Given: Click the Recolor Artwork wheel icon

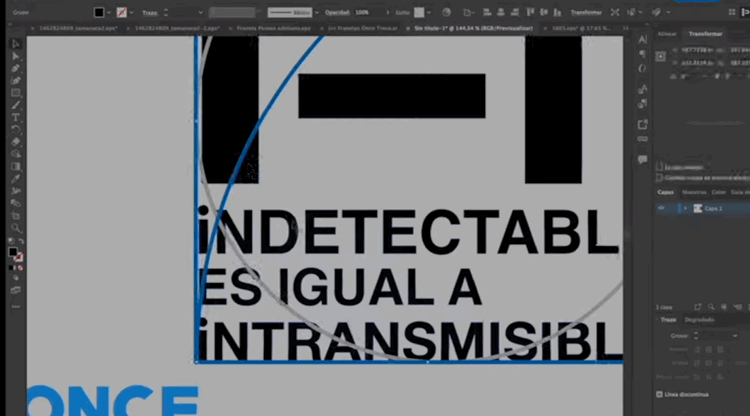Looking at the screenshot, I should pyautogui.click(x=446, y=12).
